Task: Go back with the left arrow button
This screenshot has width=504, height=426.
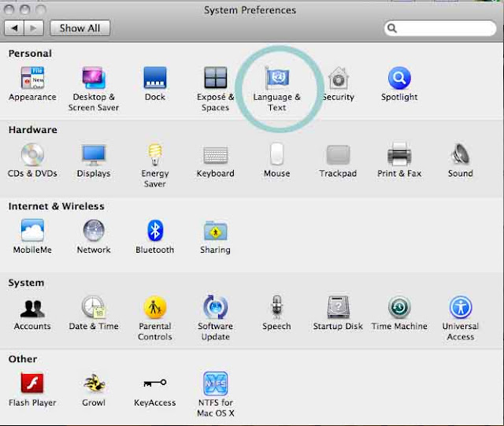Action: (x=14, y=28)
